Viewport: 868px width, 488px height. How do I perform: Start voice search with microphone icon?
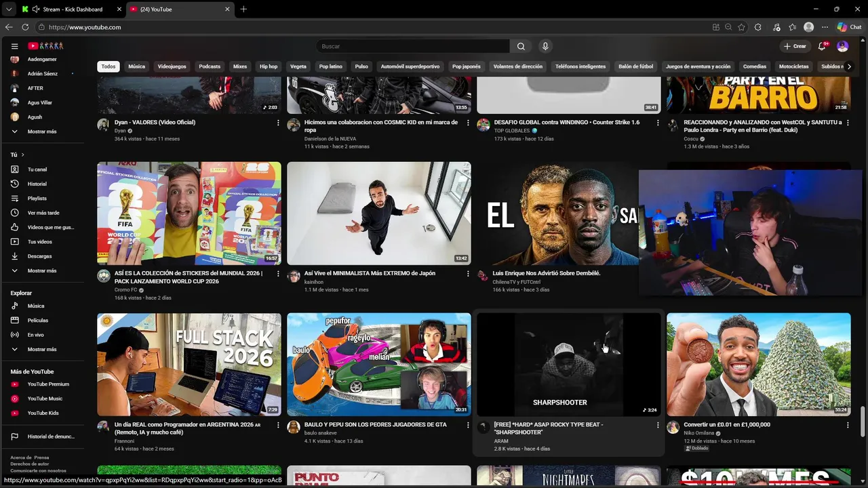545,46
